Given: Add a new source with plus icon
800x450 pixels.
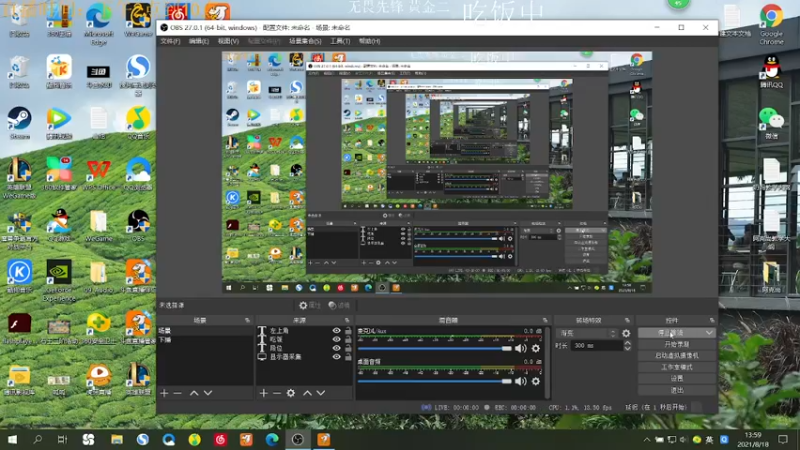Looking at the screenshot, I should 263,393.
